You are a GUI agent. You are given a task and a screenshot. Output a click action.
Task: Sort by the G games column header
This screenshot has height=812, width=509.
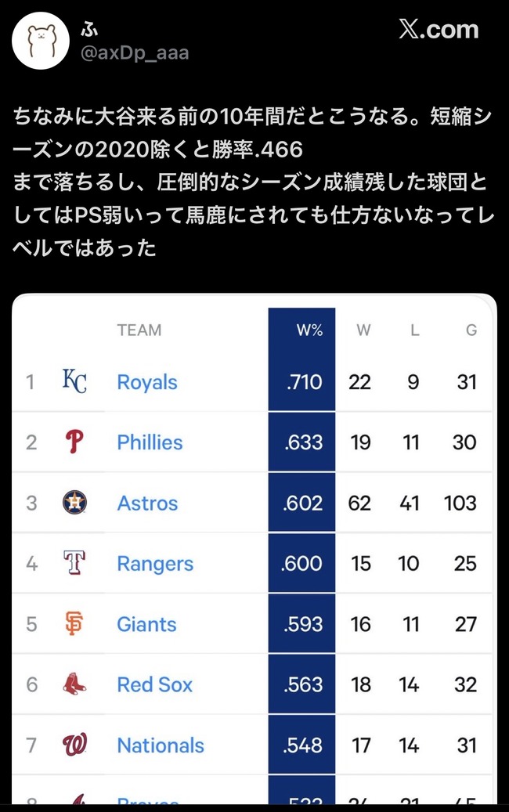pos(471,330)
